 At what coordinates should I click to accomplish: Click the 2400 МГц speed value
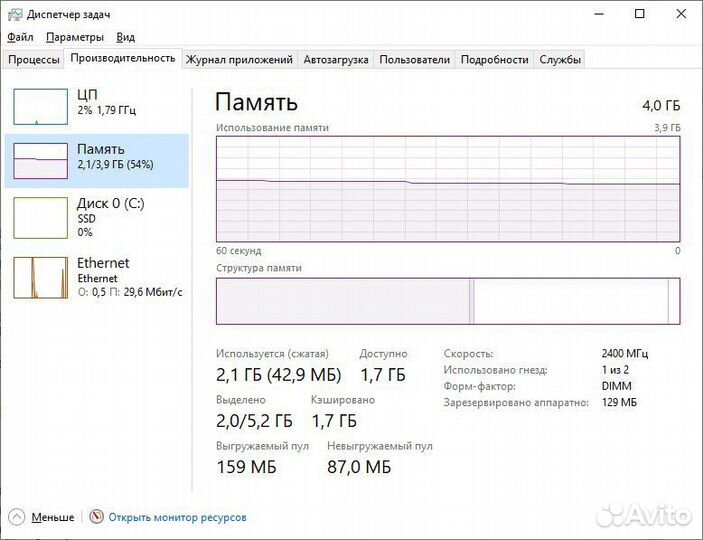tap(625, 353)
